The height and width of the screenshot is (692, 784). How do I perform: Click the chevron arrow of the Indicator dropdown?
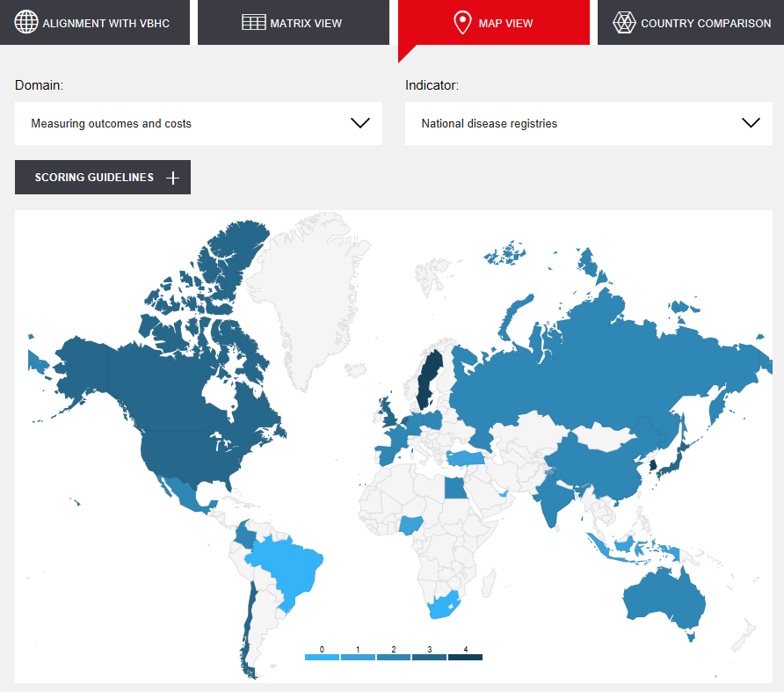[751, 123]
